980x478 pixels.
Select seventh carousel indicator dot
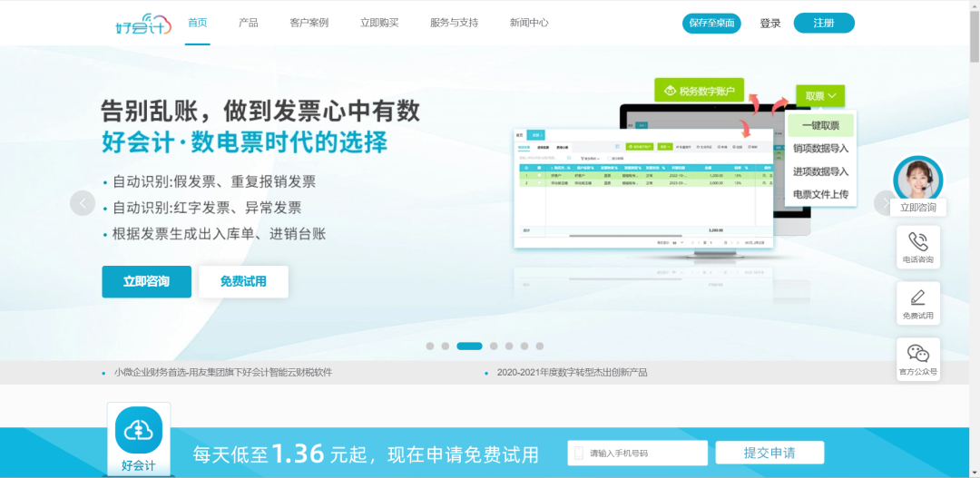pos(539,346)
